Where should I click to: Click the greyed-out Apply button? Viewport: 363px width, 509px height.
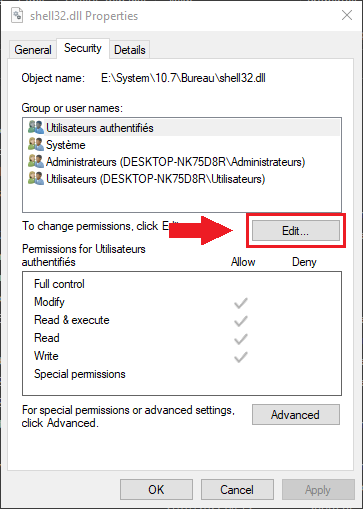pyautogui.click(x=318, y=490)
